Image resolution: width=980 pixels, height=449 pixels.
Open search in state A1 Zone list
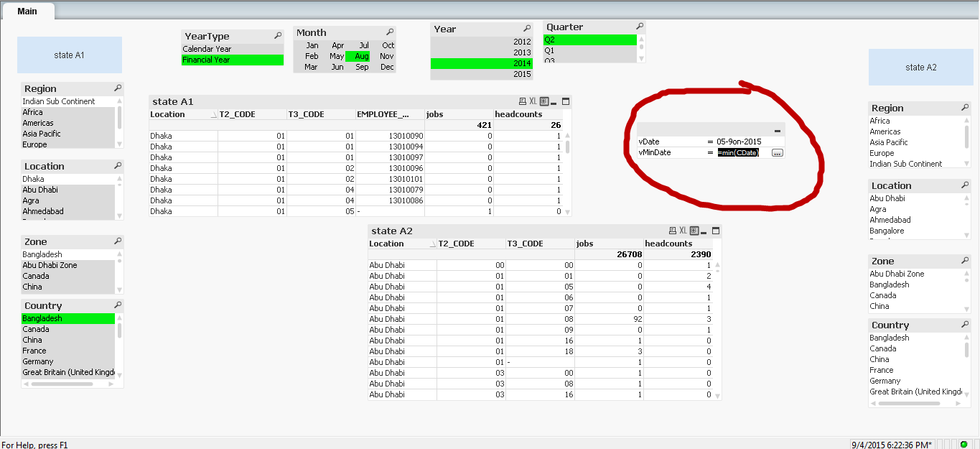[118, 241]
